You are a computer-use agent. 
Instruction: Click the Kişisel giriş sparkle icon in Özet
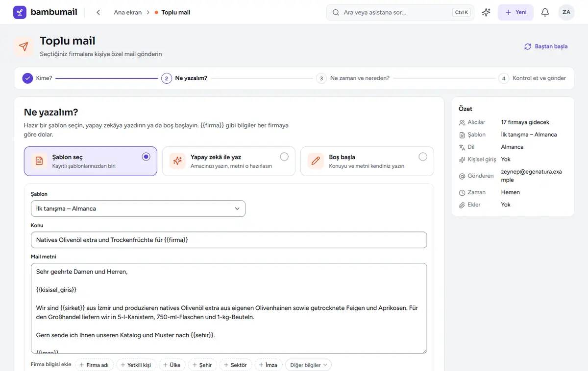[x=462, y=160]
